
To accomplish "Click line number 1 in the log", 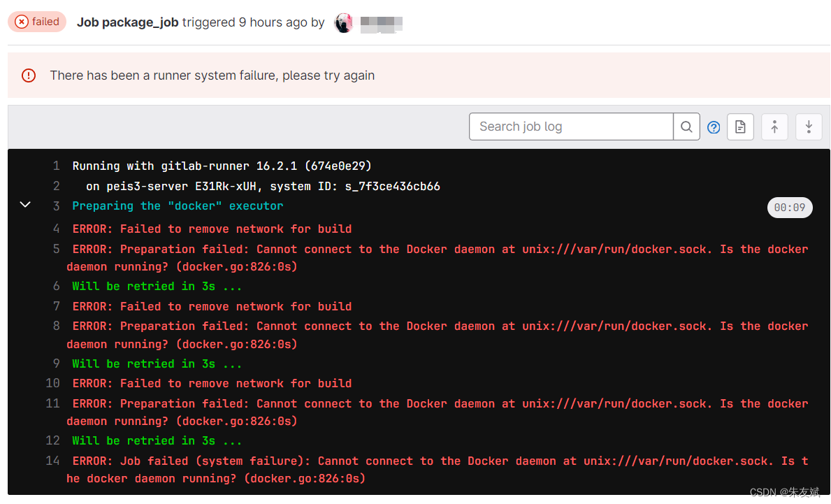I will tap(56, 166).
